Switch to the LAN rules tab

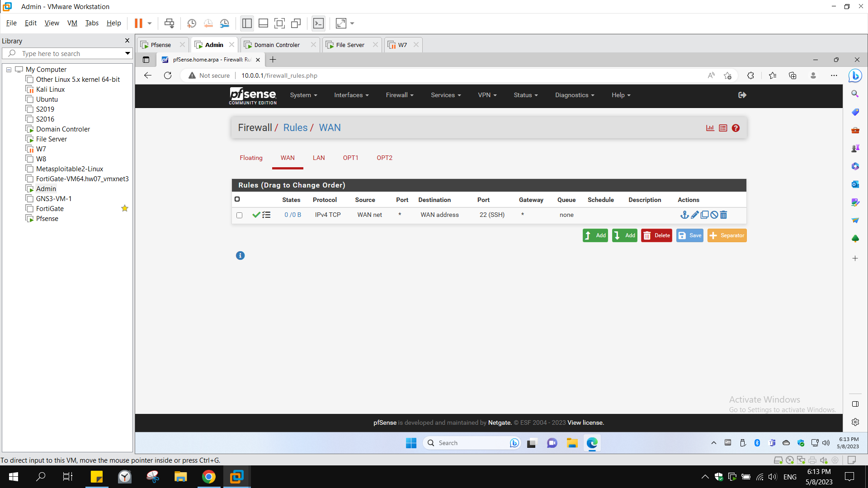319,158
